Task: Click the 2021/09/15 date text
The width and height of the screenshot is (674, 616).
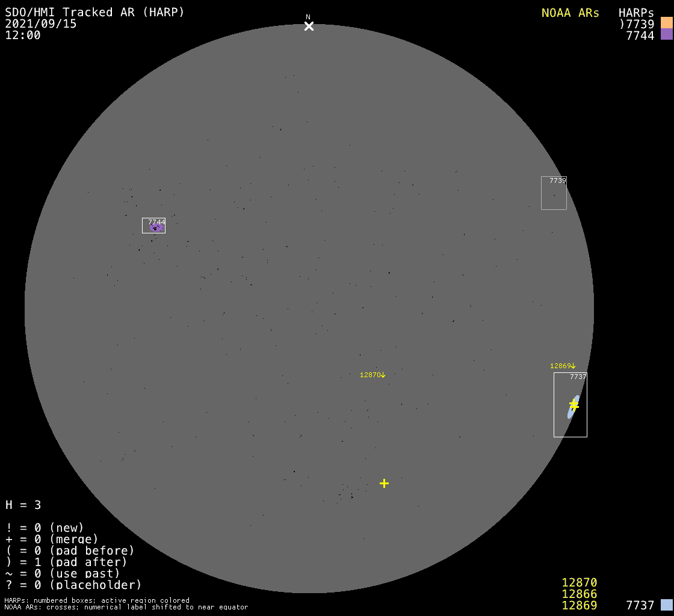Action: [41, 23]
